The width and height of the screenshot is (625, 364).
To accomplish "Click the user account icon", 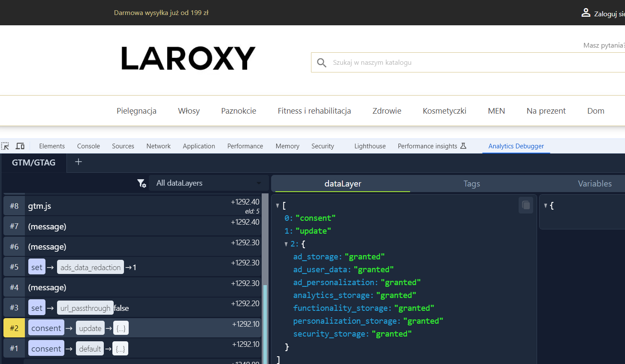I will click(586, 13).
